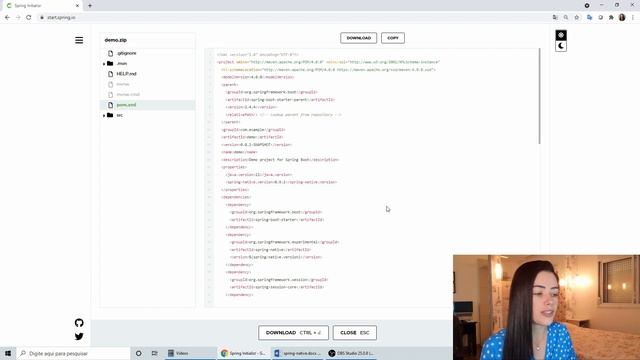Screen dimensions: 640x360
Task: Open Cortana from the taskbar
Action: pyautogui.click(x=139, y=353)
